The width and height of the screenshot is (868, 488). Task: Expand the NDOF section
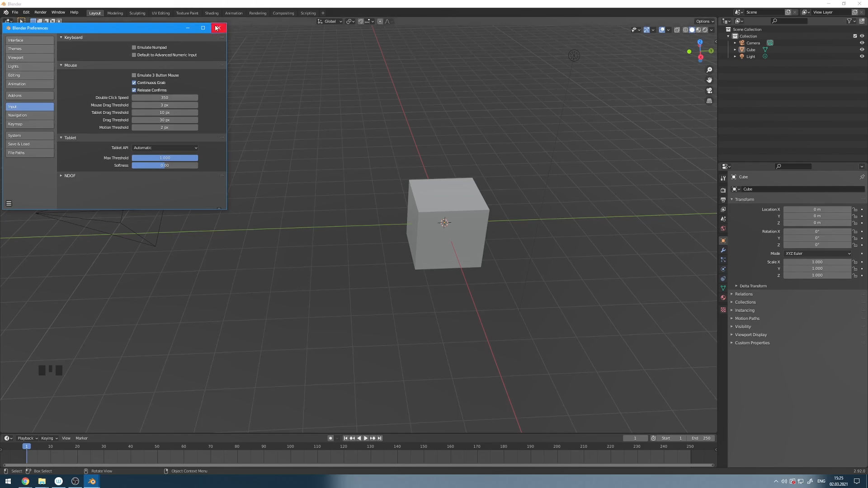click(x=70, y=176)
